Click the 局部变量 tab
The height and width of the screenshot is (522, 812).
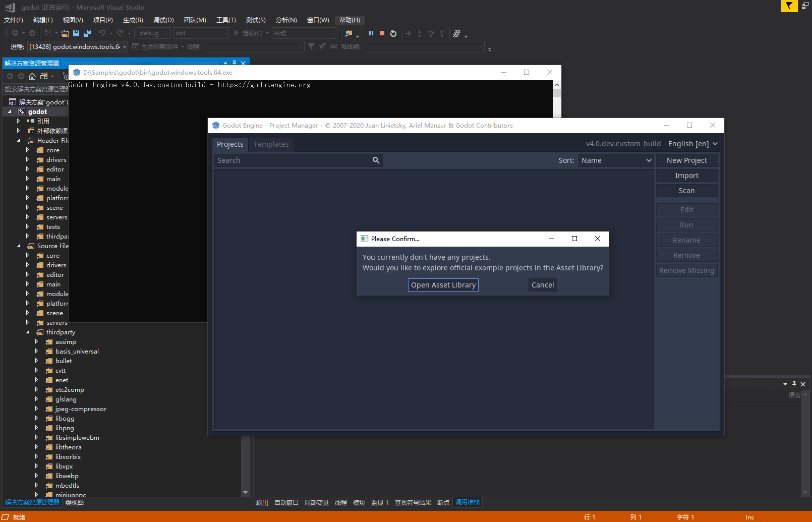click(x=317, y=503)
